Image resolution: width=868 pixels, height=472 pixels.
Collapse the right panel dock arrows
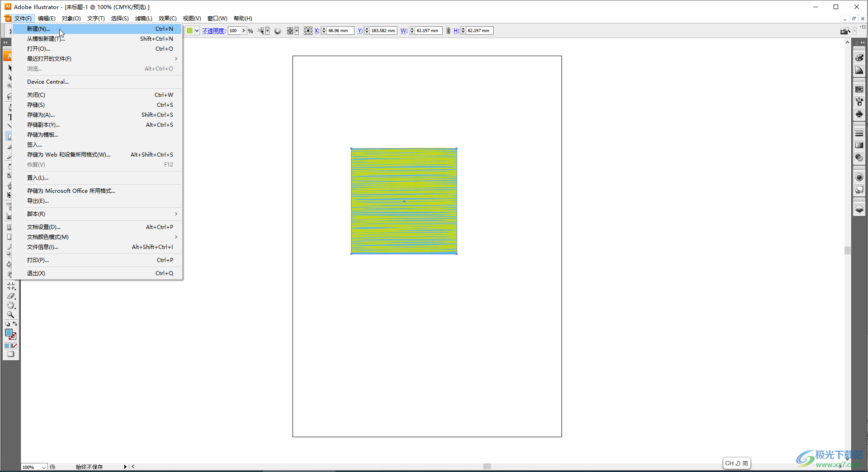tap(862, 42)
